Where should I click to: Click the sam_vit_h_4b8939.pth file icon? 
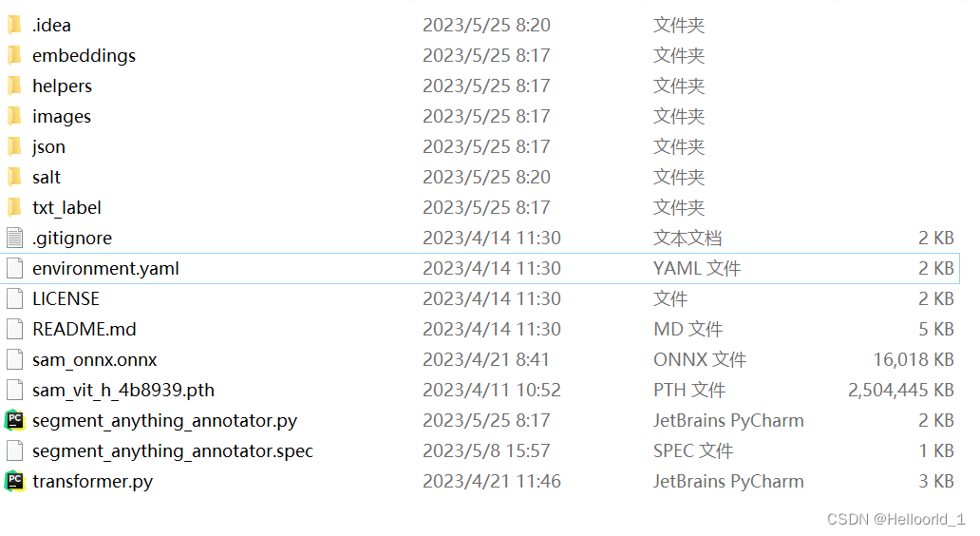(15, 391)
